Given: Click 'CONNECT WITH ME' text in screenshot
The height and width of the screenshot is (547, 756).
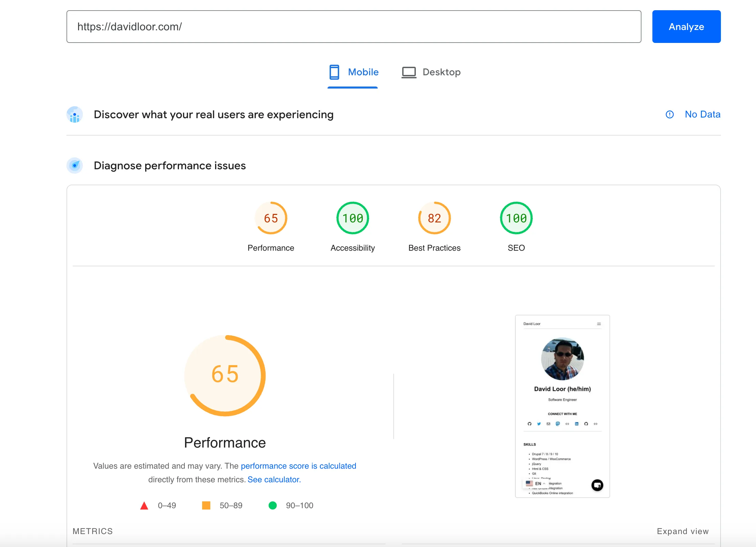Looking at the screenshot, I should coord(562,414).
